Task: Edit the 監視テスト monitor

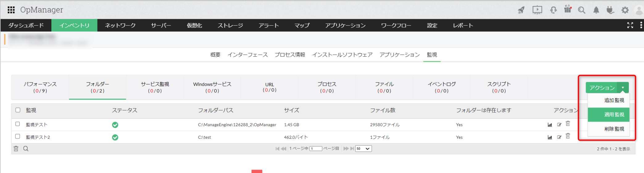Action: pyautogui.click(x=559, y=125)
